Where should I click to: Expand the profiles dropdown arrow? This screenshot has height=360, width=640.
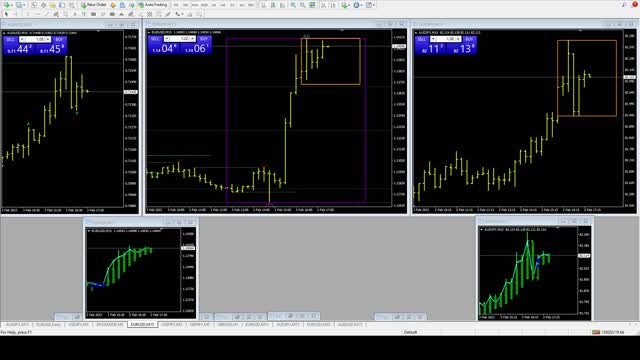[x=24, y=5]
